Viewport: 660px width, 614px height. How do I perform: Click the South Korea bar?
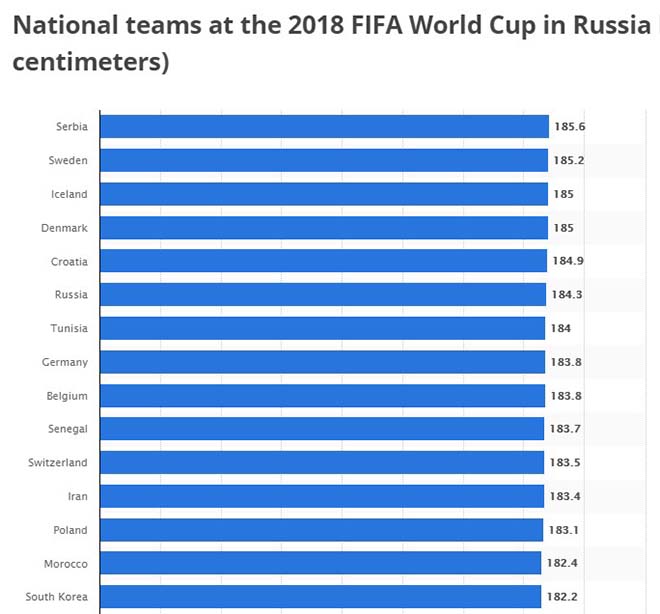coord(319,597)
